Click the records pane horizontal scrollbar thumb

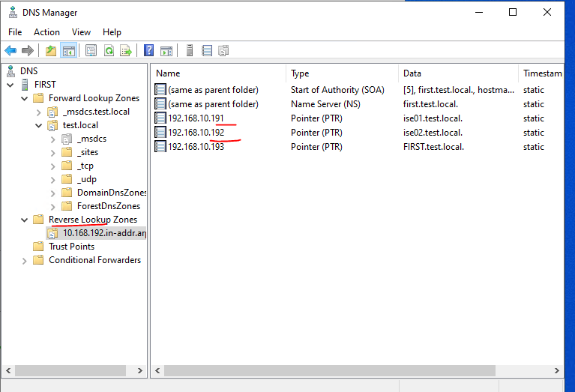click(x=330, y=371)
